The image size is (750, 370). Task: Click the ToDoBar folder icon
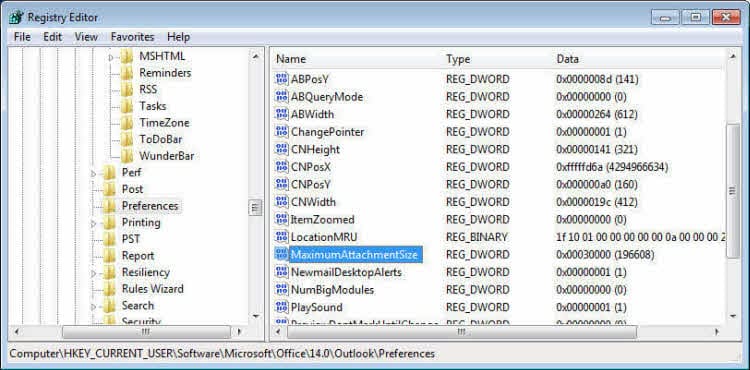click(x=127, y=139)
